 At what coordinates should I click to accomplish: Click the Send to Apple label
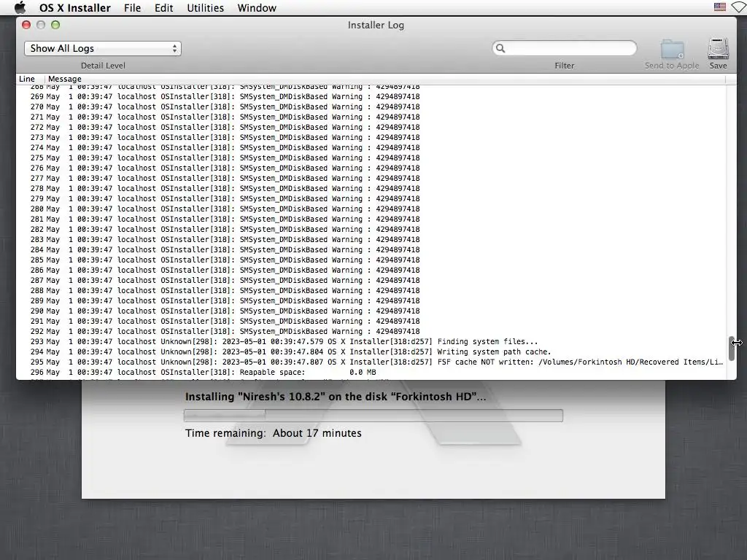(x=672, y=66)
